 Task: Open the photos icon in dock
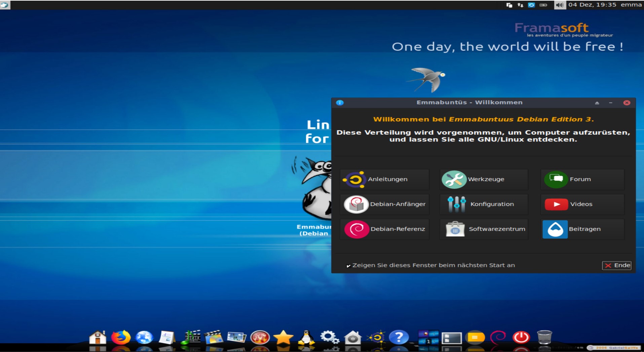click(236, 337)
